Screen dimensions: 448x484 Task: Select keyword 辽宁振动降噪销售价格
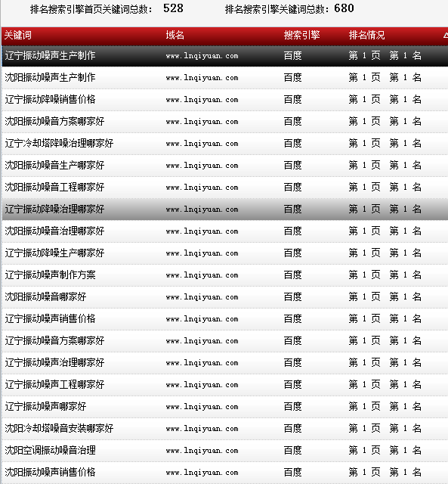coord(51,99)
